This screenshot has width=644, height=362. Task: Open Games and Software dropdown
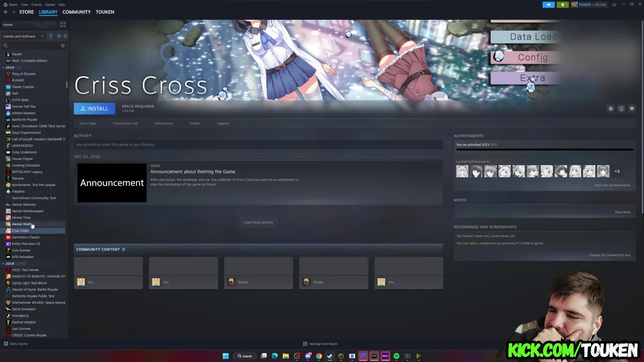click(x=23, y=36)
